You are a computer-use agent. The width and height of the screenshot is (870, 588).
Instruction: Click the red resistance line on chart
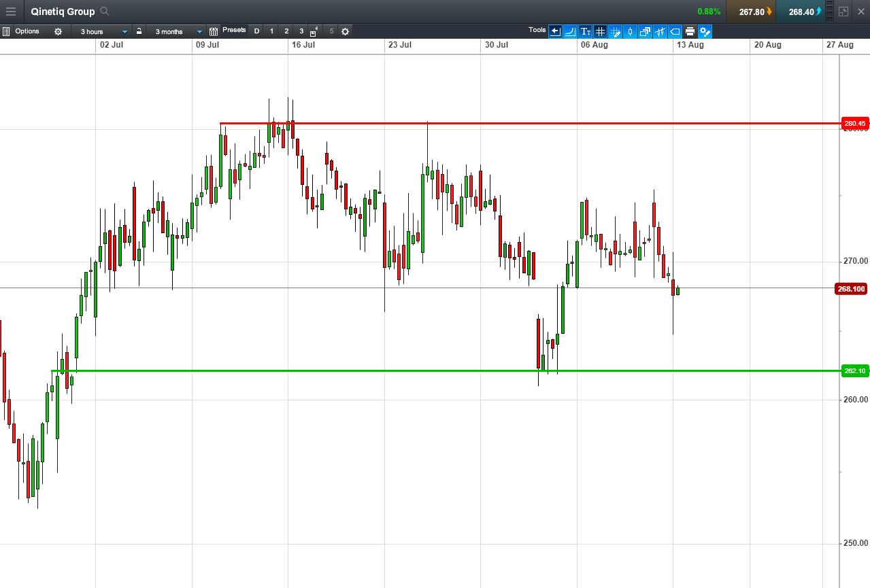click(531, 124)
